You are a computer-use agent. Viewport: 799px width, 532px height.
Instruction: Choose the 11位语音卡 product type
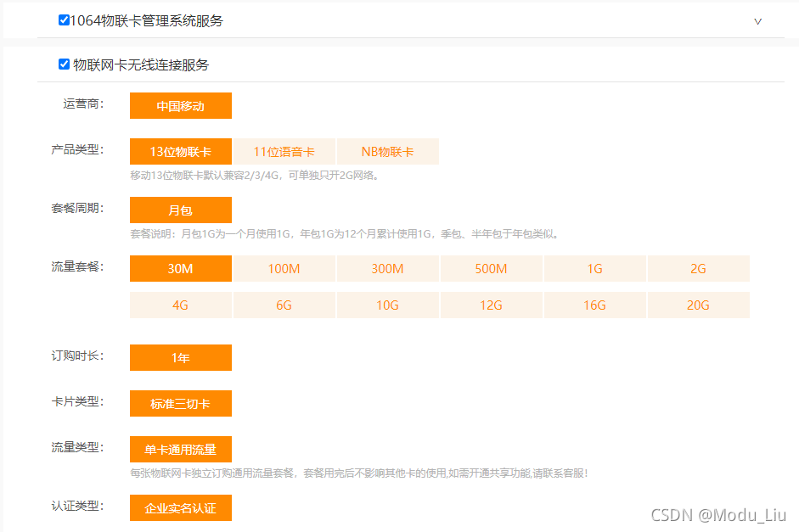point(284,152)
